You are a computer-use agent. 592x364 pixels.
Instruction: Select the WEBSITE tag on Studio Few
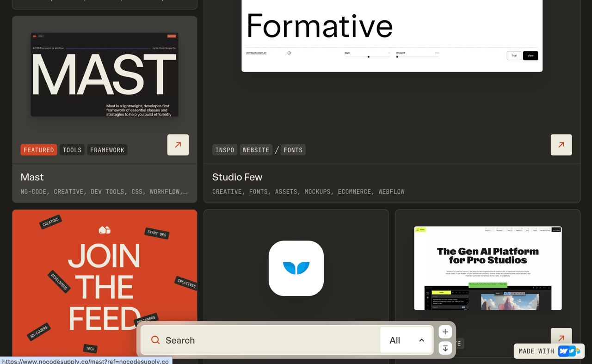[256, 150]
